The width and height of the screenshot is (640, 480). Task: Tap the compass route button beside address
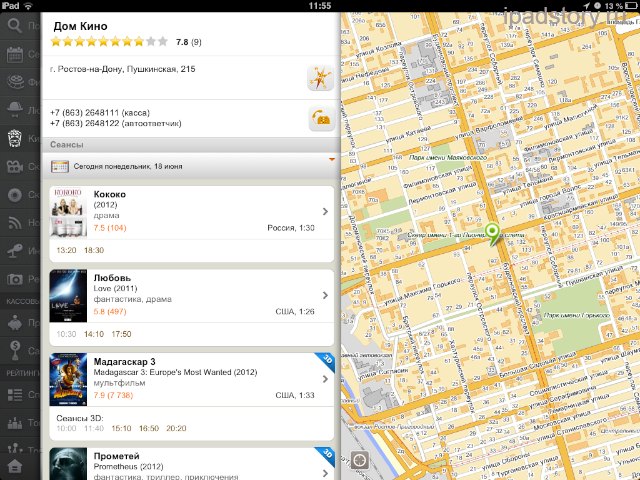pyautogui.click(x=320, y=78)
